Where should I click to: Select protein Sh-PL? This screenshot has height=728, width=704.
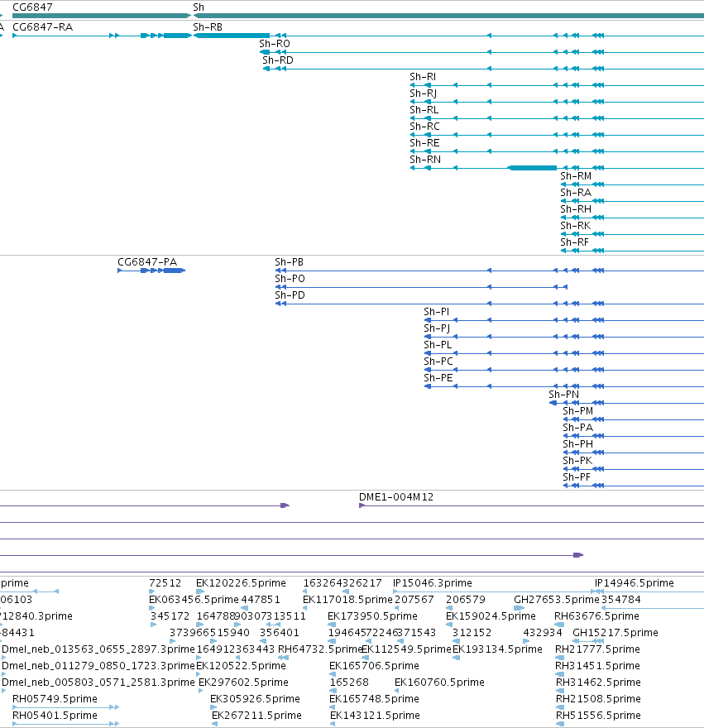[x=438, y=345]
